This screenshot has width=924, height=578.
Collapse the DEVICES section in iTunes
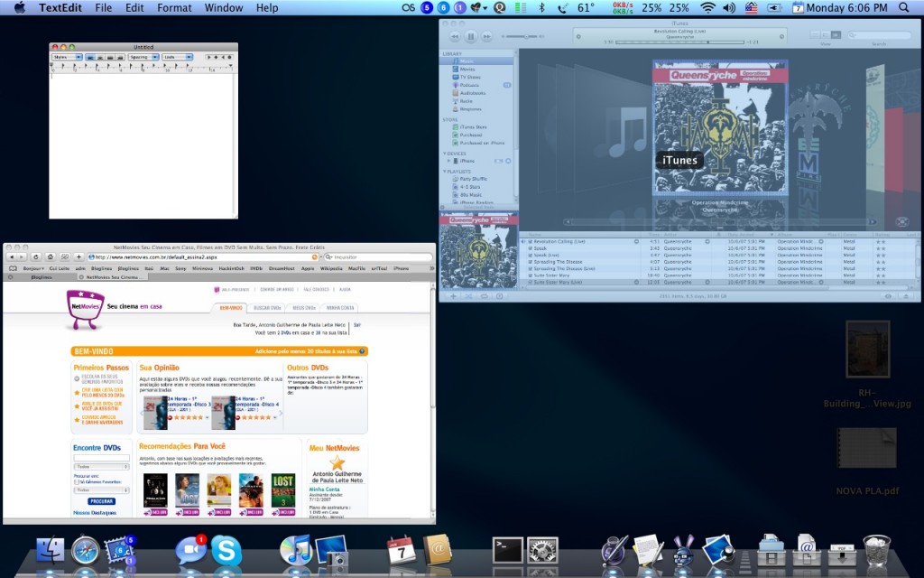pyautogui.click(x=445, y=154)
